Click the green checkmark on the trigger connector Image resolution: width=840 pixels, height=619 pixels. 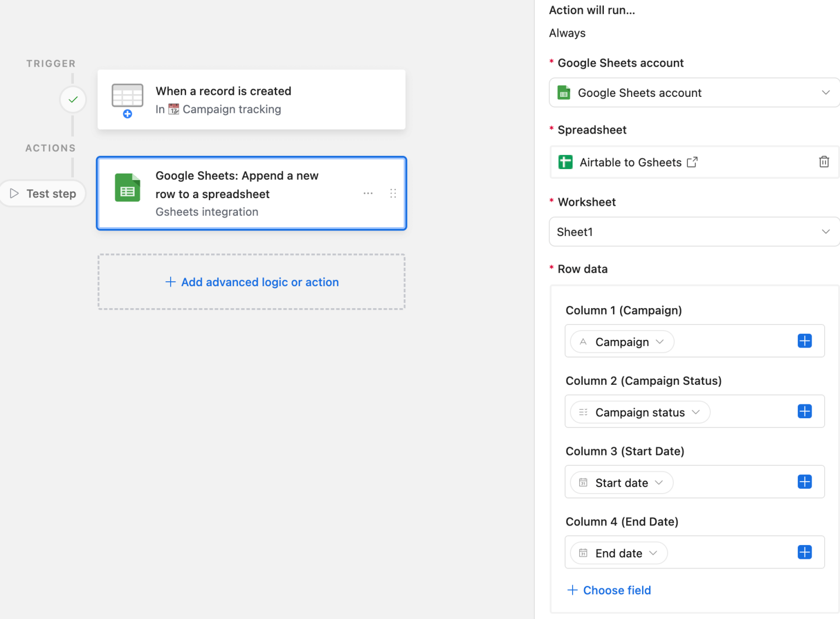point(73,99)
